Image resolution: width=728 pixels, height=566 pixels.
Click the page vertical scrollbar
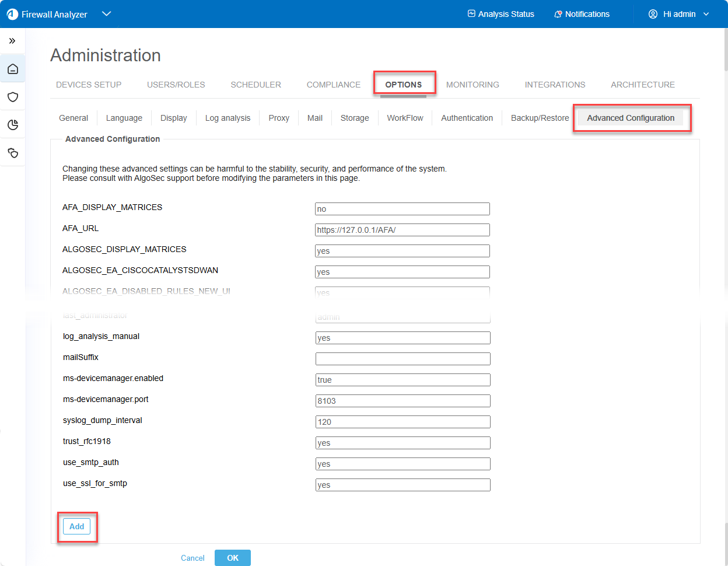tap(725, 53)
